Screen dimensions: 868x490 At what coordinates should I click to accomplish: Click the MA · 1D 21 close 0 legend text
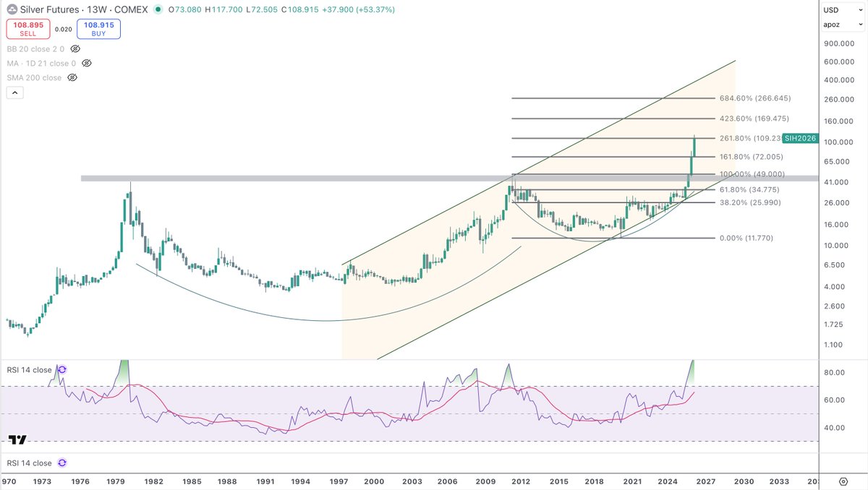point(42,63)
